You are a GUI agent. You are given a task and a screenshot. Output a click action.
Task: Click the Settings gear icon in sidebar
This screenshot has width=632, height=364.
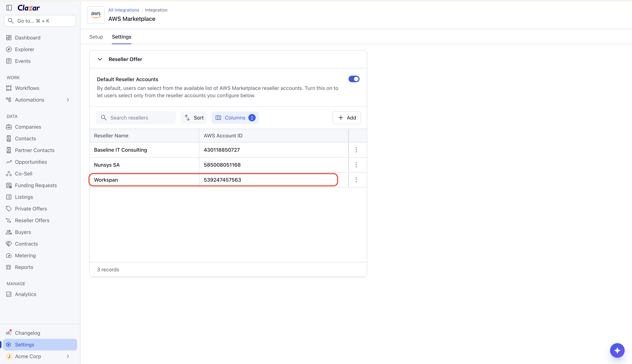[9, 344]
